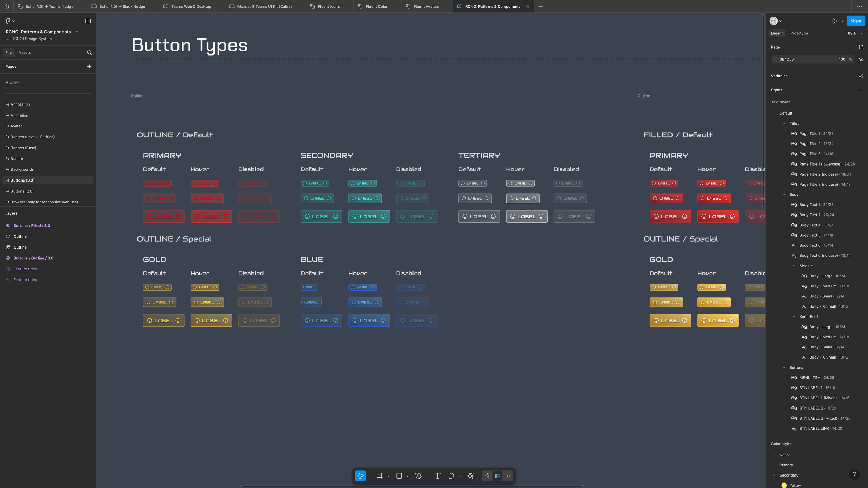Expand the Neon color styles group
Viewport: 868px width, 488px height.
click(x=774, y=455)
